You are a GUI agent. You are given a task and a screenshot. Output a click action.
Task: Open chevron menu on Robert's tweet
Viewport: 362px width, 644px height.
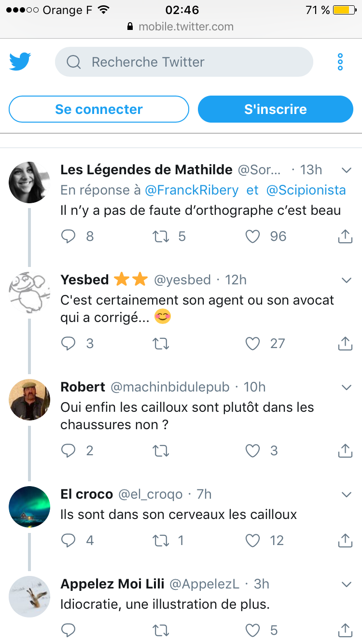pos(346,387)
